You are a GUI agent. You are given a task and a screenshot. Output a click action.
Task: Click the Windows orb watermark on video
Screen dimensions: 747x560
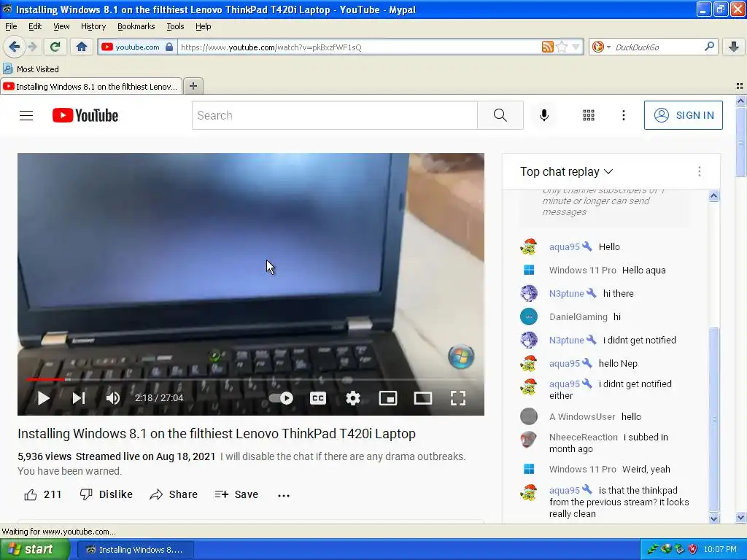[x=461, y=356]
